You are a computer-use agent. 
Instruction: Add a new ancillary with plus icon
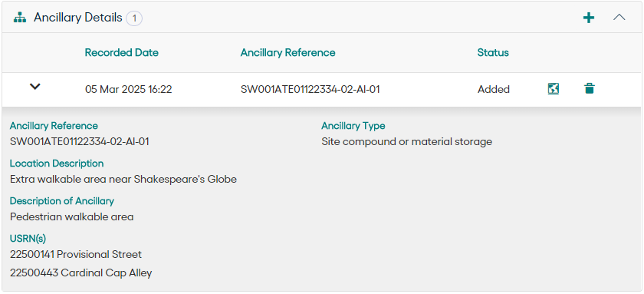589,18
